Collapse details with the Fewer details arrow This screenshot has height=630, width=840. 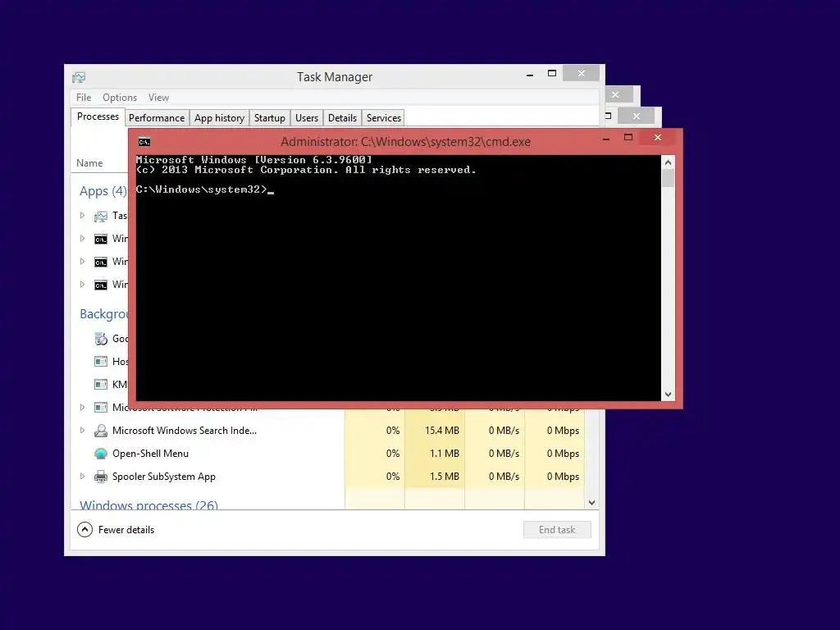pos(84,530)
